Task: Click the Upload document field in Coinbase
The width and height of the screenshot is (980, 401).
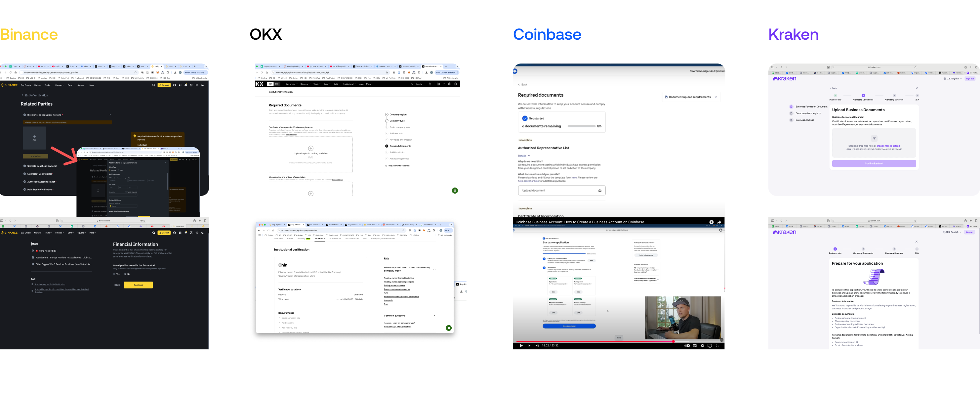Action: pos(561,190)
